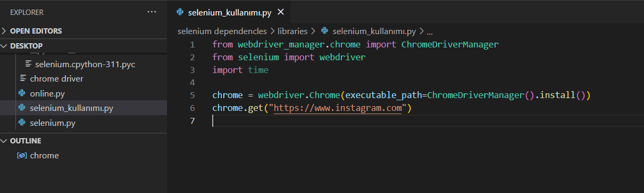This screenshot has width=644, height=193.
Task: Select the chrome driver file
Action: [x=56, y=78]
